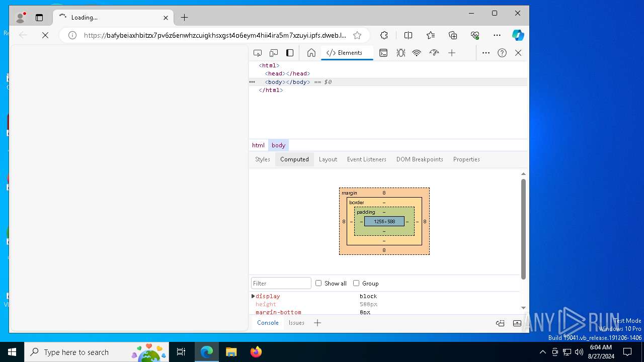This screenshot has height=362, width=644.
Task: Launch Firefox from the taskbar
Action: pos(256,352)
